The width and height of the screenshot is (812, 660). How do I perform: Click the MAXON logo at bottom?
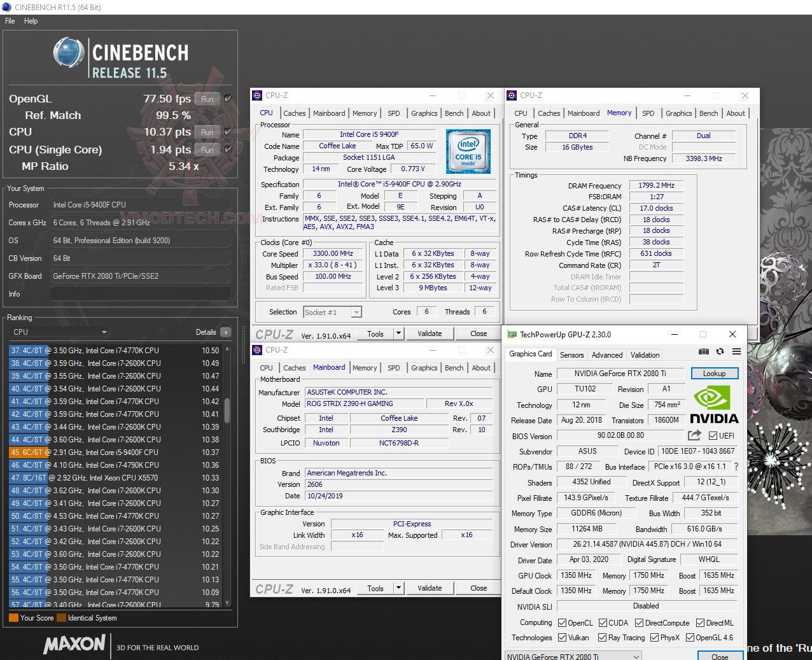[74, 644]
